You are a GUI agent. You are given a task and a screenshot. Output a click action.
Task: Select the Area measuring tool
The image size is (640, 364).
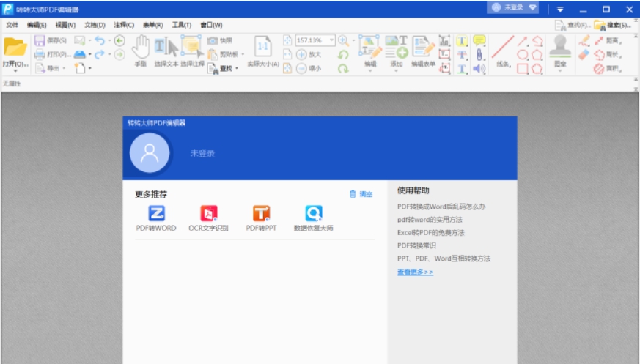click(608, 69)
